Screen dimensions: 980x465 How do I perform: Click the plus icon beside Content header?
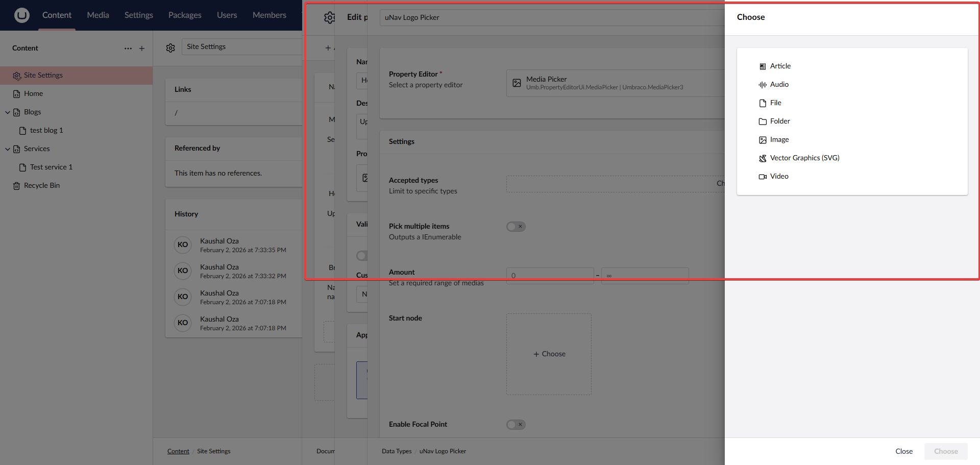(142, 48)
